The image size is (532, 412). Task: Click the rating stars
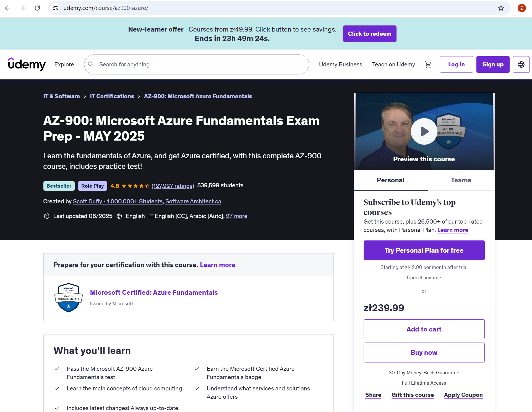tap(135, 186)
